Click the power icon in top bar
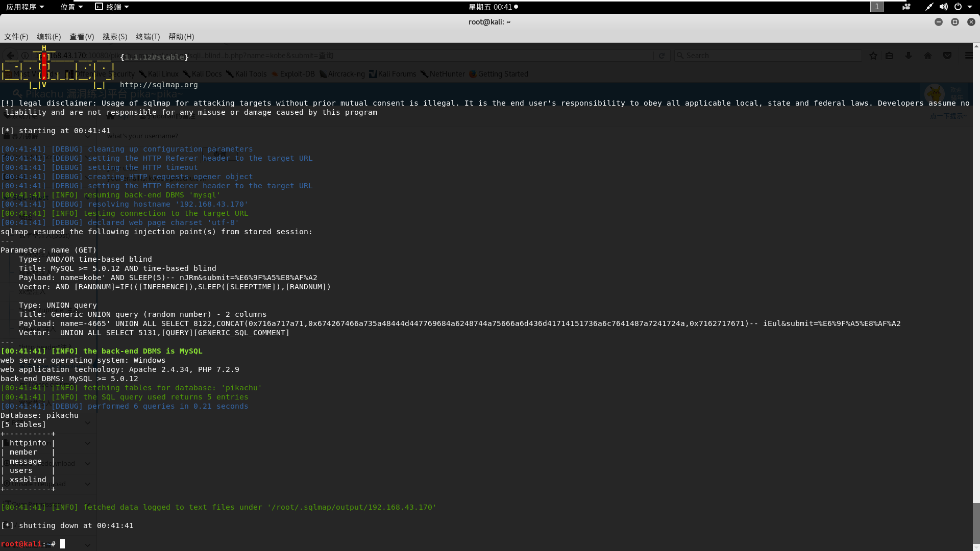The width and height of the screenshot is (980, 551). point(958,7)
